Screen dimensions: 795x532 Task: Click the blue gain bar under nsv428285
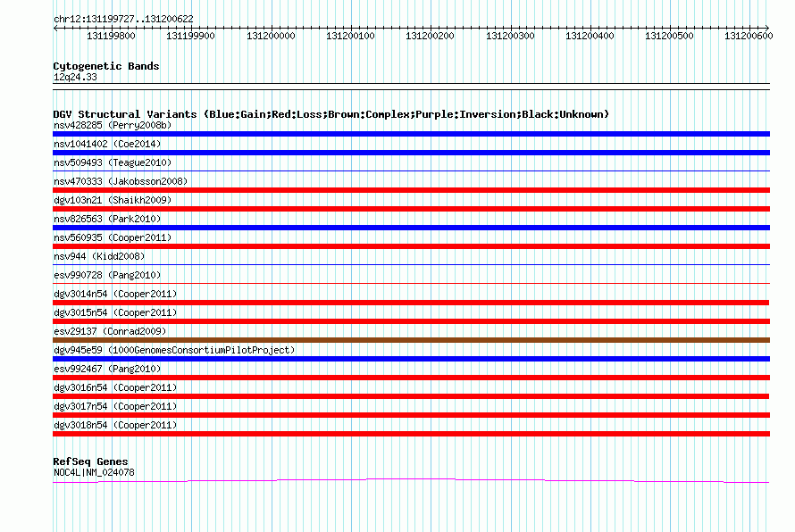coord(411,134)
